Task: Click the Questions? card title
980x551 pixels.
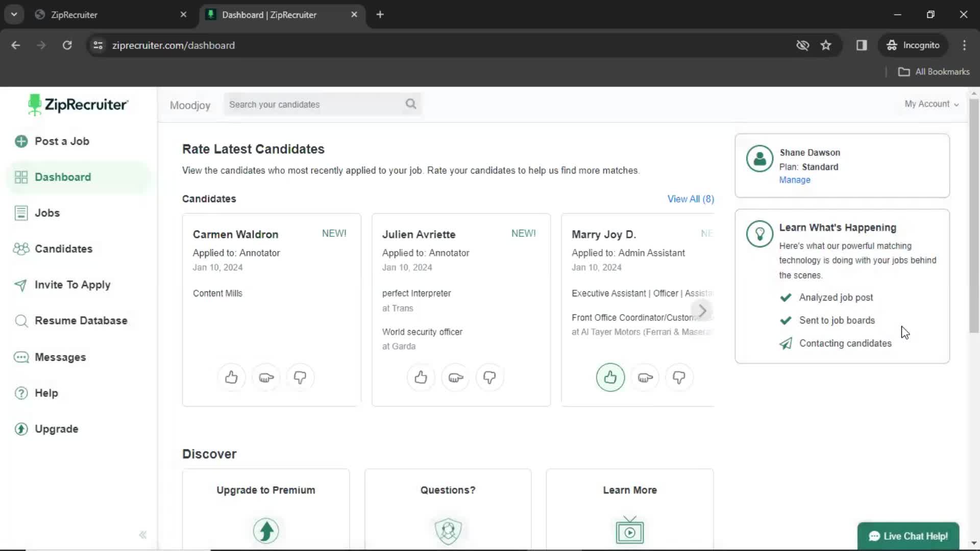Action: (x=448, y=490)
